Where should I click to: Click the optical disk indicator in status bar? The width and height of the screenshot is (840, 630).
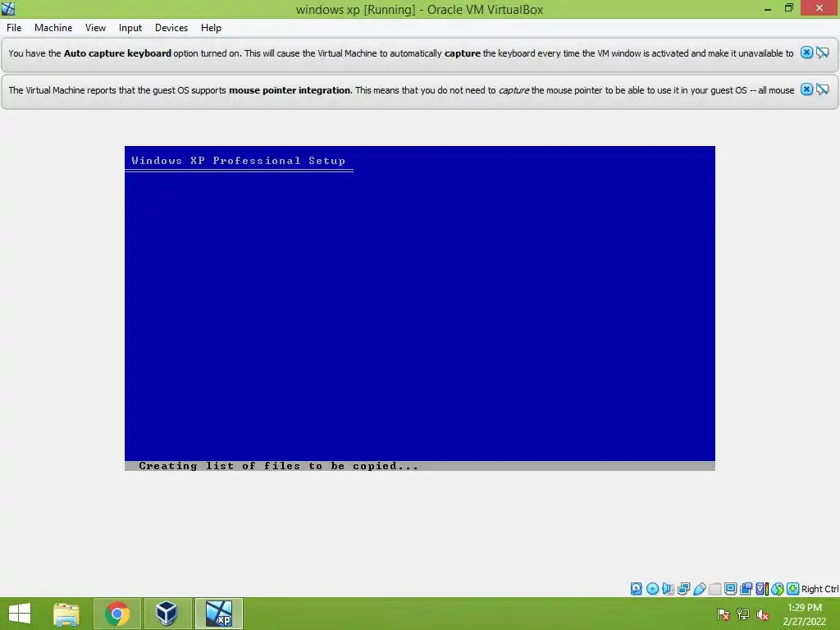[x=652, y=589]
